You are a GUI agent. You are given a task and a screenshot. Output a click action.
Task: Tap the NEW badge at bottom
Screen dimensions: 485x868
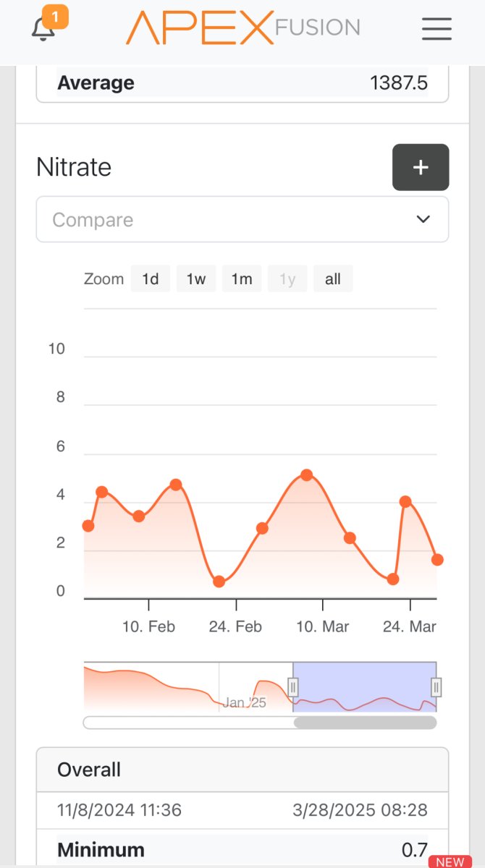(x=450, y=861)
